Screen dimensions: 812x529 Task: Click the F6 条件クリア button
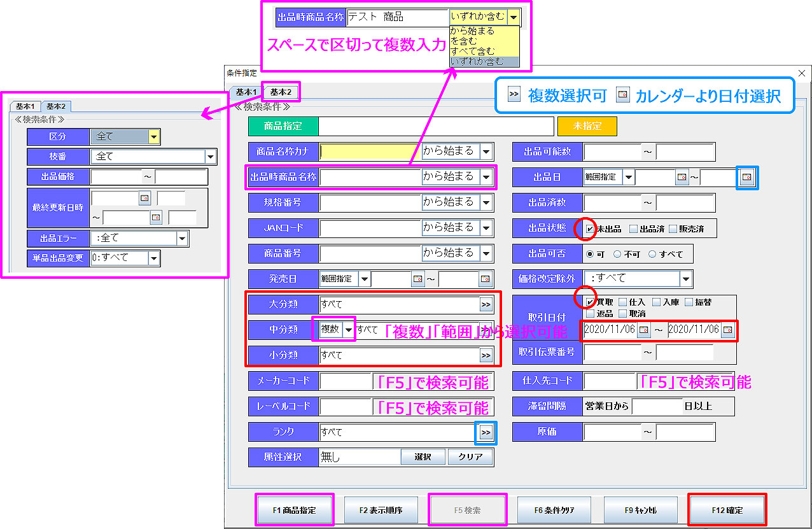pos(554,510)
